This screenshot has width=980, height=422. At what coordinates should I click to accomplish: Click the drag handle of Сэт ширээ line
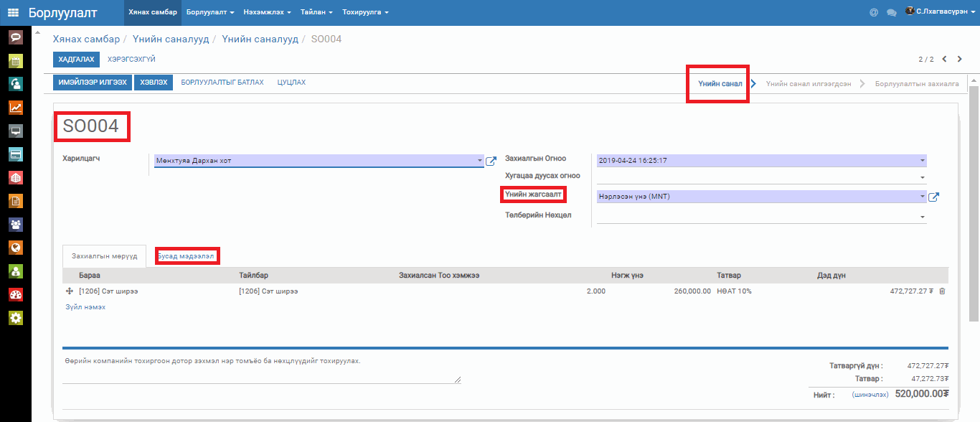coord(70,291)
